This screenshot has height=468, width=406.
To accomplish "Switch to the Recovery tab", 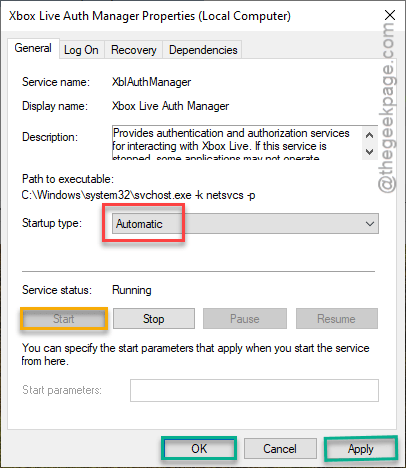I will click(x=134, y=50).
